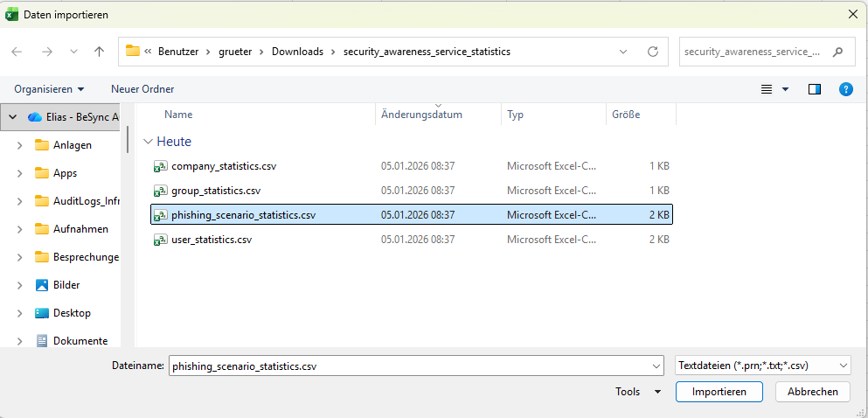Toggle the preview pane icon
868x418 pixels.
(815, 89)
